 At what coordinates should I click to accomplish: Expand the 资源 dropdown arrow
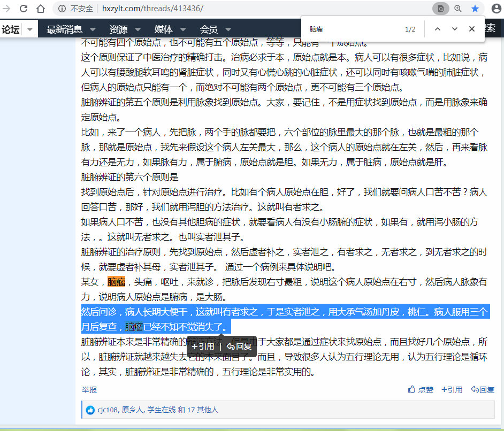[x=138, y=29]
